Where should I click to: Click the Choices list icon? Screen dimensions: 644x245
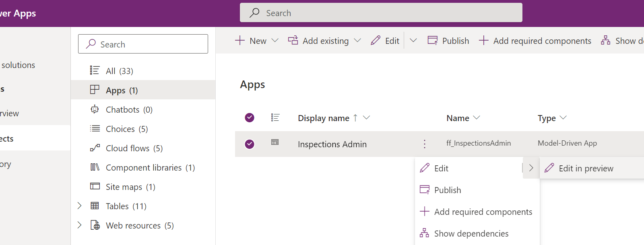(x=95, y=128)
